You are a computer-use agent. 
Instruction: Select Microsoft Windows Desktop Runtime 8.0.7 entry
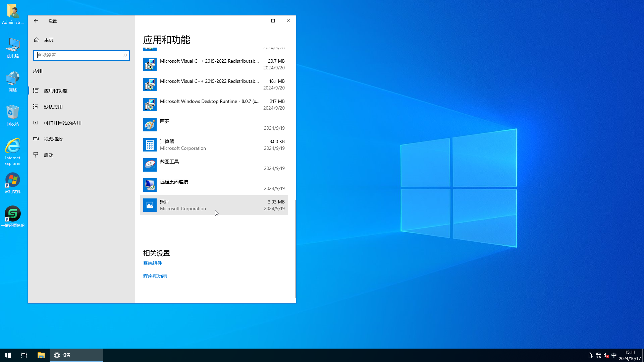[x=214, y=105]
